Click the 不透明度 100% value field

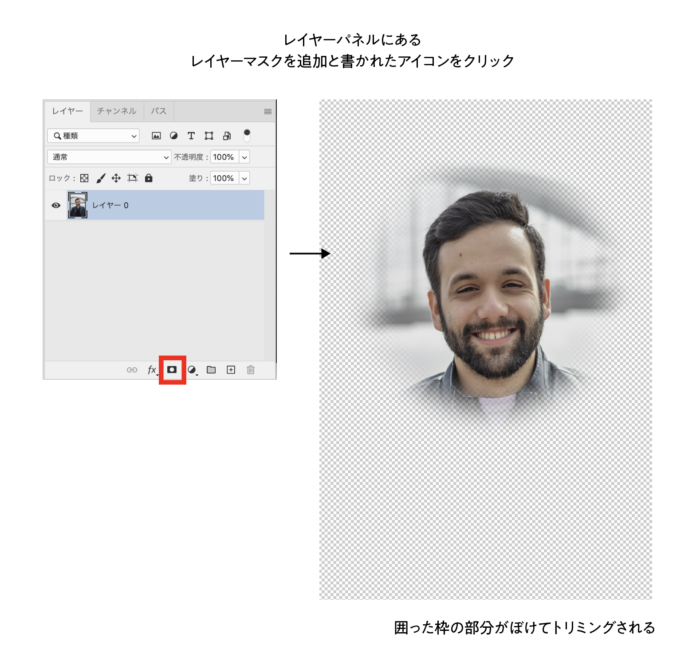coord(225,157)
